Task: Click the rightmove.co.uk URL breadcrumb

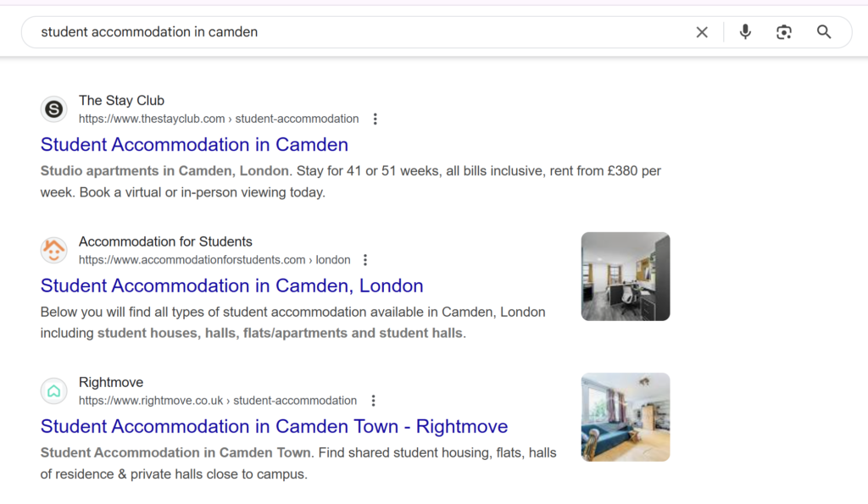Action: pyautogui.click(x=218, y=401)
